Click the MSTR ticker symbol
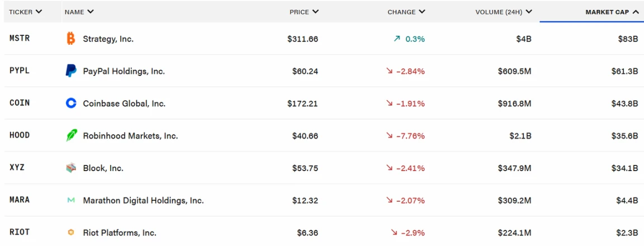 click(20, 39)
